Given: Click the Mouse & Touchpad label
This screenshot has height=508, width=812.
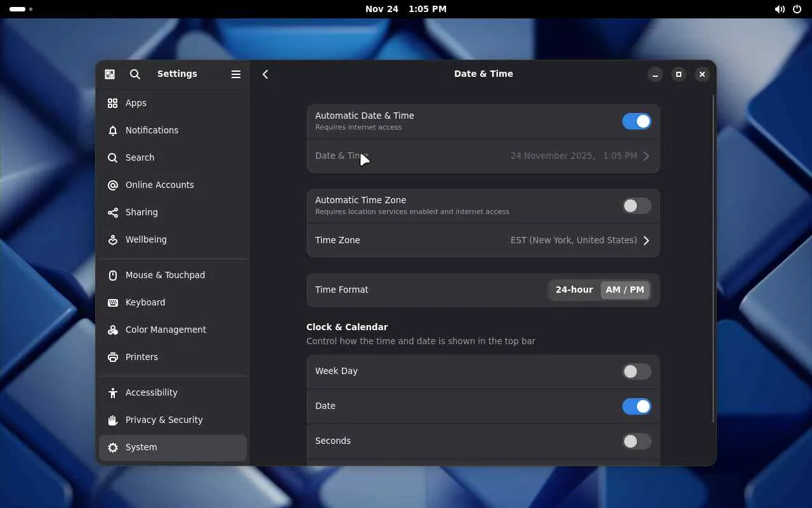Looking at the screenshot, I should (165, 275).
